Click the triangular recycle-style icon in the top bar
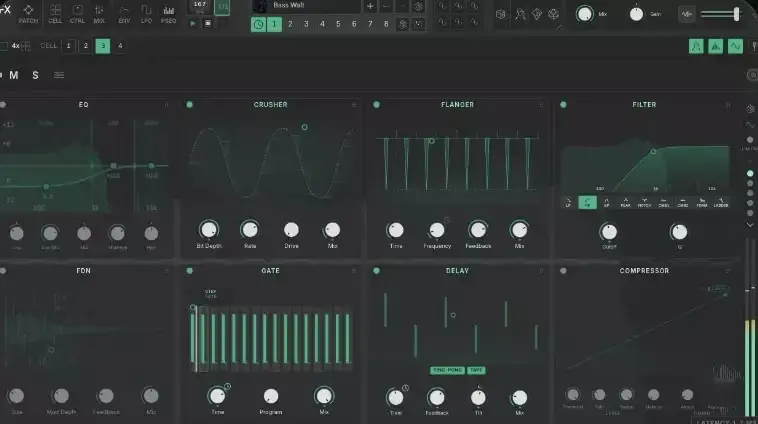This screenshot has width=758, height=424. (x=554, y=15)
